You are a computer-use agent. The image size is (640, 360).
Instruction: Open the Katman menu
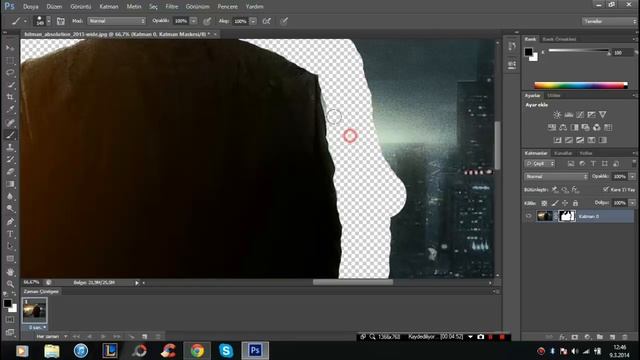click(109, 7)
